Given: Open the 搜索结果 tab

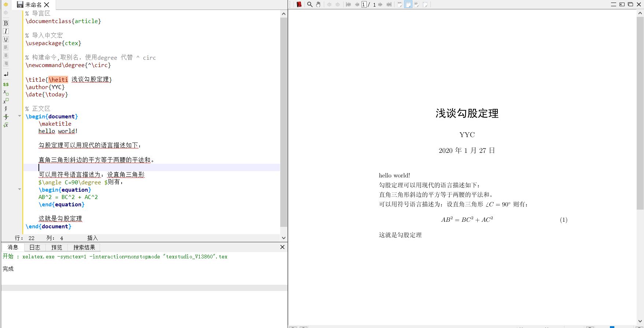Looking at the screenshot, I should 84,247.
